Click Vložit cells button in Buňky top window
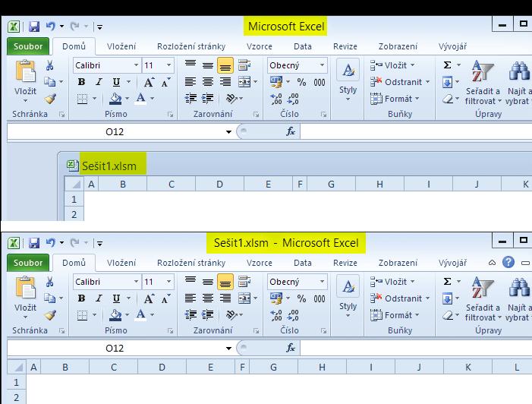 pyautogui.click(x=392, y=65)
